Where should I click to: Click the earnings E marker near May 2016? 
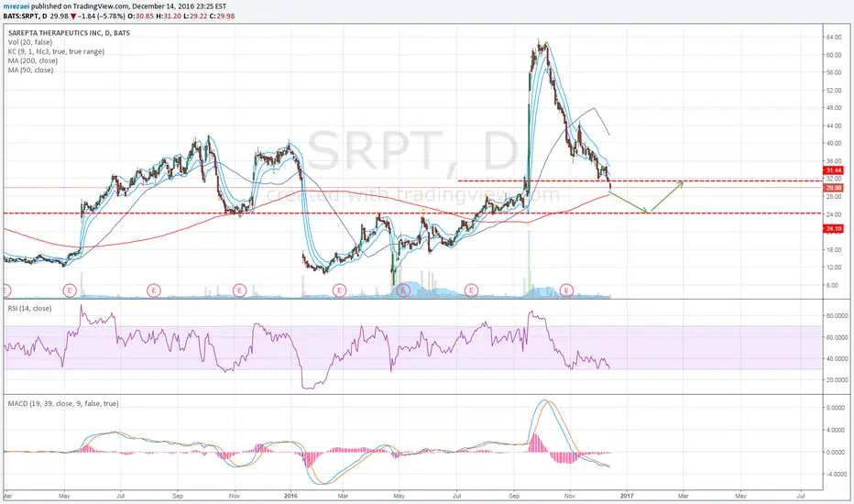pyautogui.click(x=403, y=290)
